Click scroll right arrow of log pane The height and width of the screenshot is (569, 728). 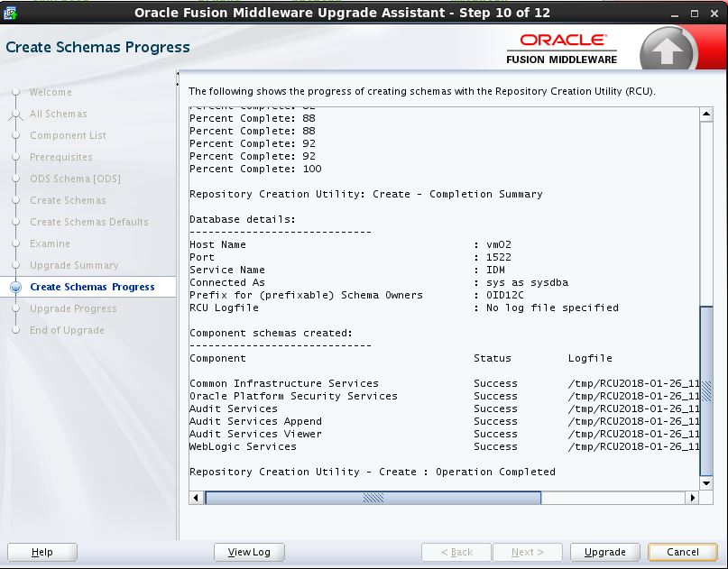(693, 498)
